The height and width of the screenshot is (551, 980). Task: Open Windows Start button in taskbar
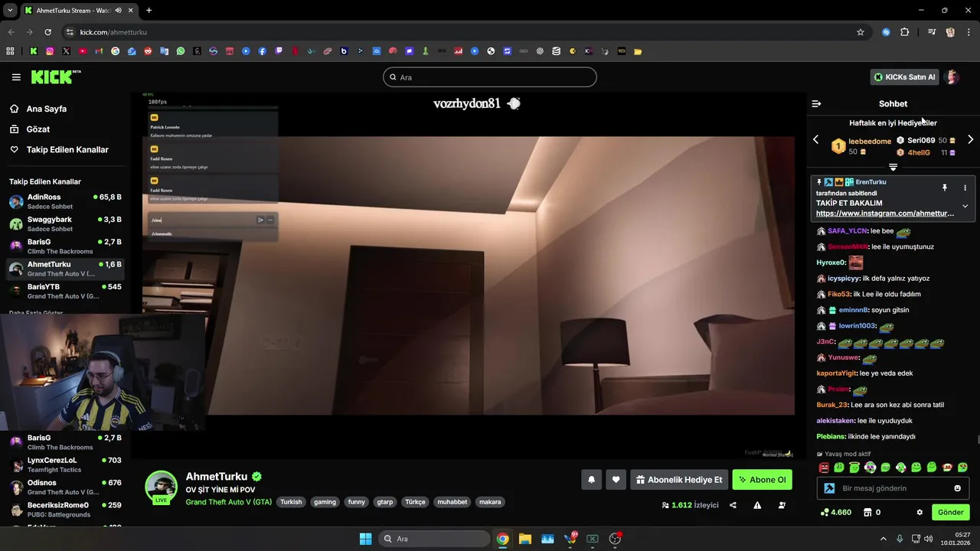tap(365, 539)
